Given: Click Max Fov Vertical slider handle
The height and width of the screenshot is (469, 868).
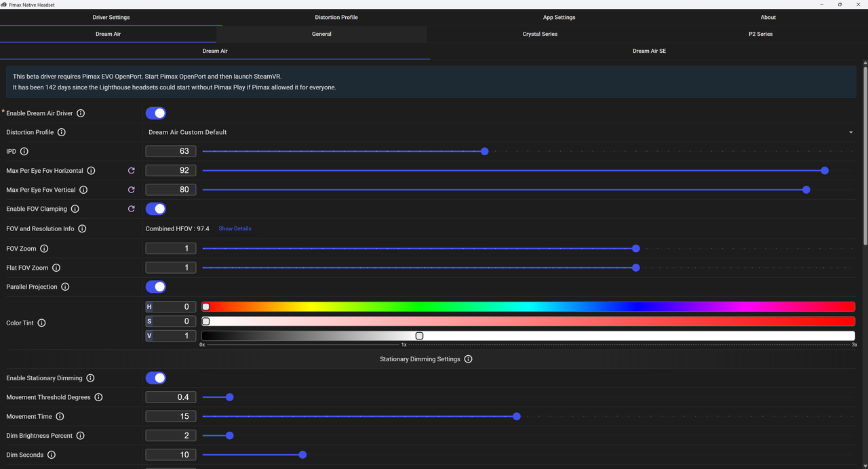Looking at the screenshot, I should point(806,190).
